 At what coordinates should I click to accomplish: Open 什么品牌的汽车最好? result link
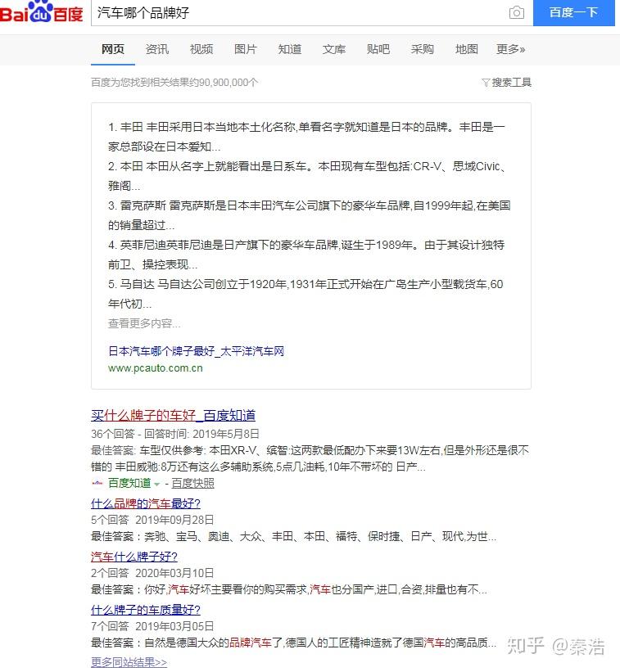(x=146, y=503)
